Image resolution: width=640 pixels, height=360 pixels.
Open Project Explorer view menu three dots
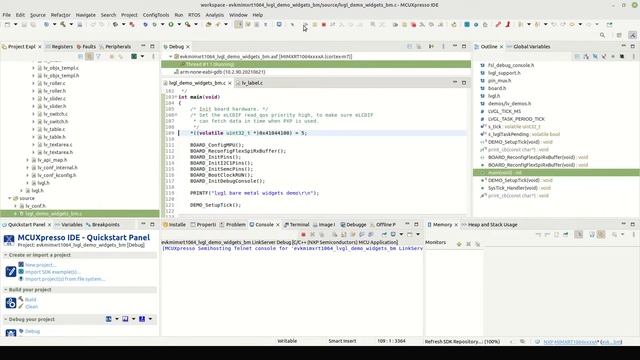pos(153,56)
